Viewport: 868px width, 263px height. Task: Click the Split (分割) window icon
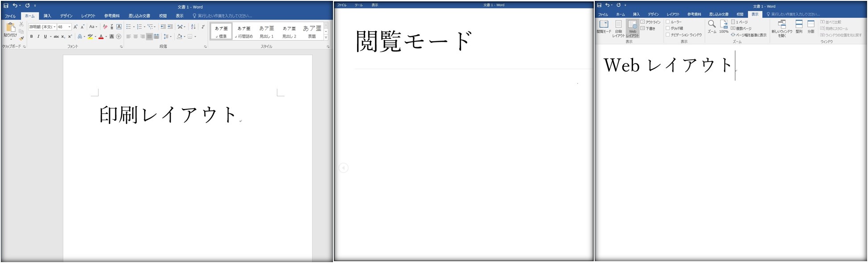click(x=810, y=26)
